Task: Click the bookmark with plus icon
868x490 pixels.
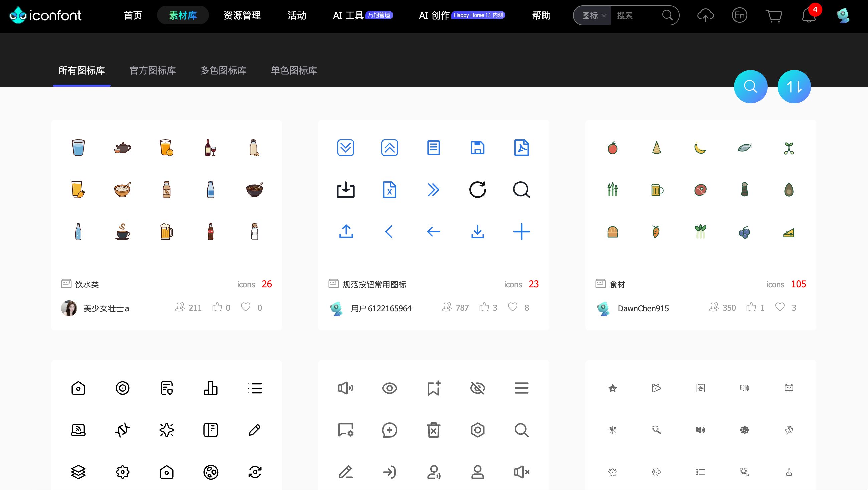Action: pos(434,388)
